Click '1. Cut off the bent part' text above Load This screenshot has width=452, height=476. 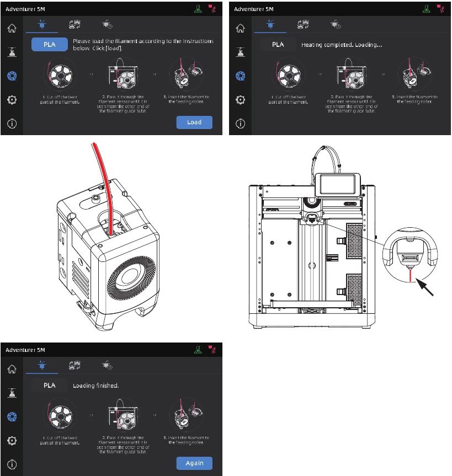[60, 100]
